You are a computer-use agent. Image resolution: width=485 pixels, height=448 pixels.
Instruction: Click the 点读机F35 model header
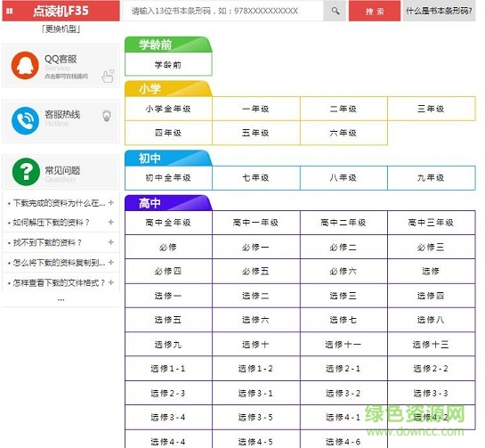(61, 12)
